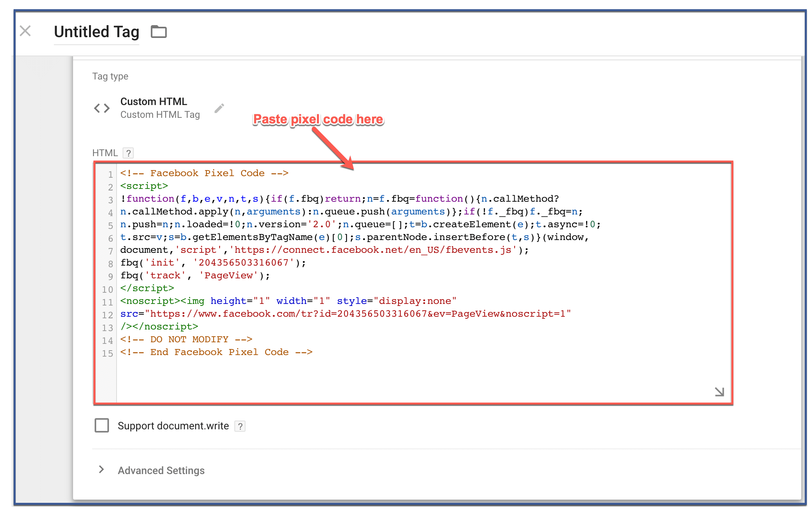
Task: Click the folder icon beside Untitled Tag
Action: click(158, 32)
